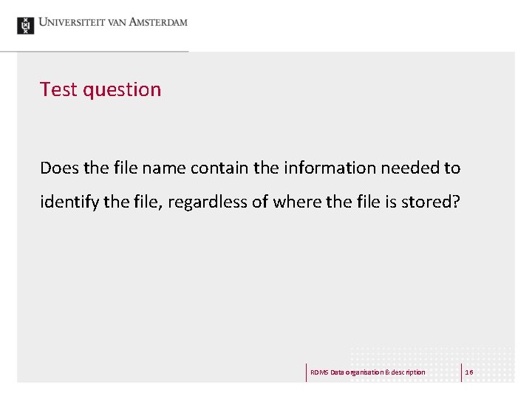Click the word 'question' in the title
This screenshot has width=532, height=399.
click(x=122, y=91)
